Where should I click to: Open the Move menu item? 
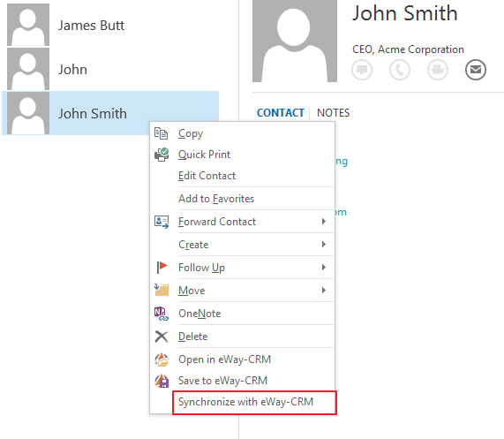242,291
